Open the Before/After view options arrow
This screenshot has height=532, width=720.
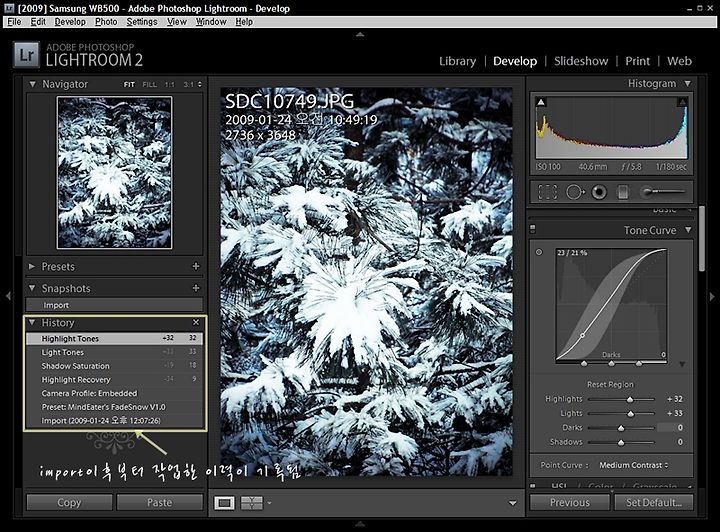[x=269, y=503]
